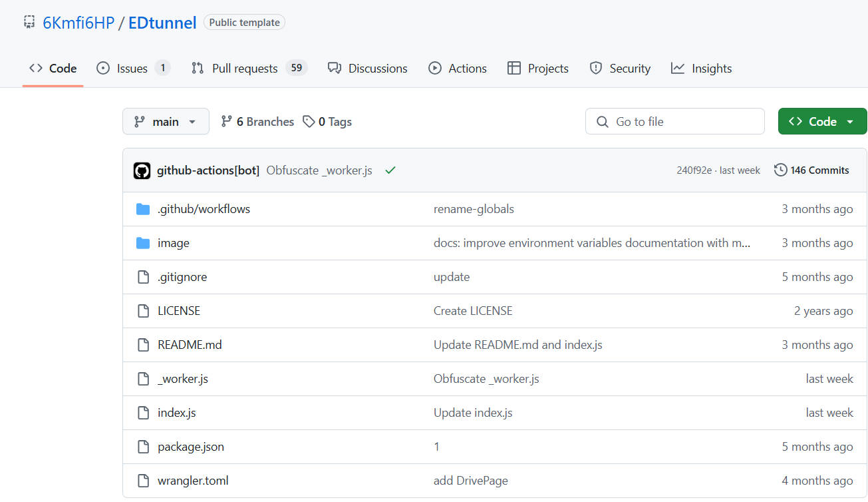Click the github-actions bot avatar icon
This screenshot has width=868, height=502.
(x=142, y=170)
